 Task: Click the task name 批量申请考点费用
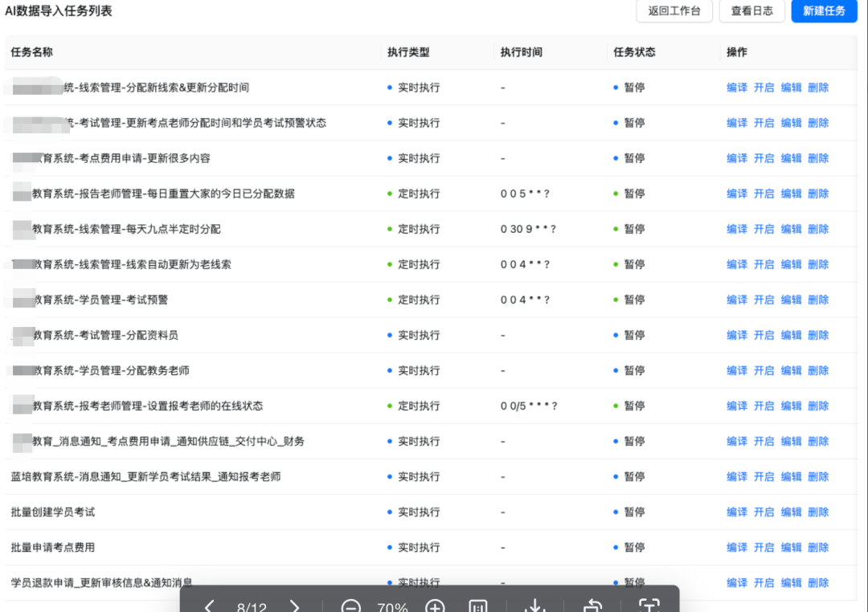(53, 548)
